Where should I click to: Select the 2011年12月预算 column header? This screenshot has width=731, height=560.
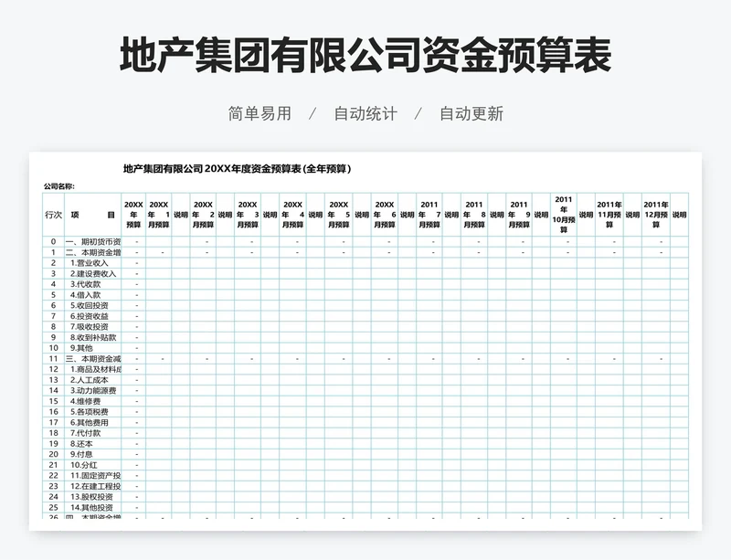pyautogui.click(x=656, y=215)
